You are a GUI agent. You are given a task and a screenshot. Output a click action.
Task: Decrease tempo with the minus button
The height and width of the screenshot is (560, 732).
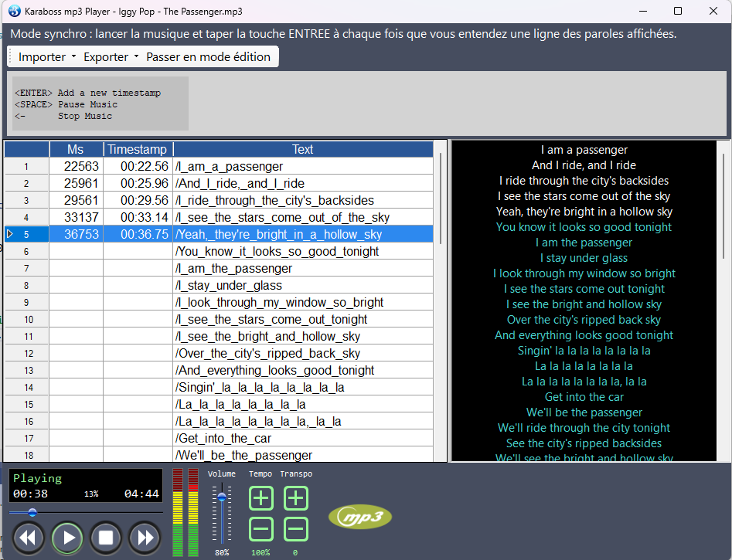tap(262, 529)
